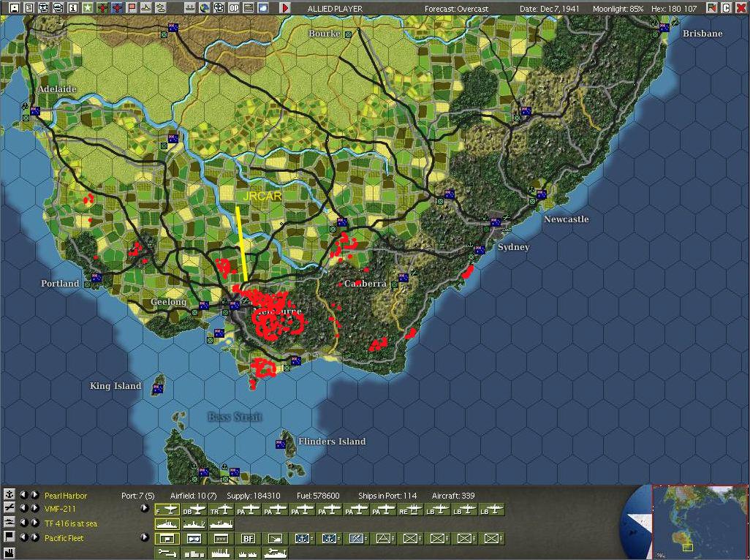Expand the Pacific Fleet units row arrow

coord(145,537)
